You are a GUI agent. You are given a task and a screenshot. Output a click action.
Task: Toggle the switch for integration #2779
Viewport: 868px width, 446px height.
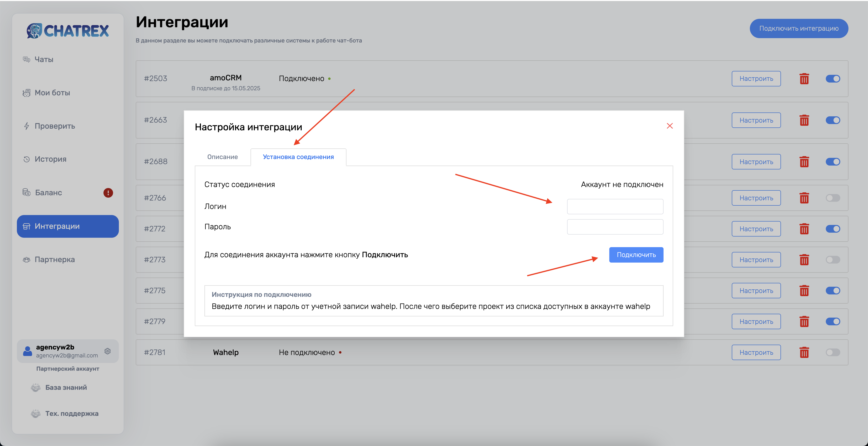click(833, 321)
